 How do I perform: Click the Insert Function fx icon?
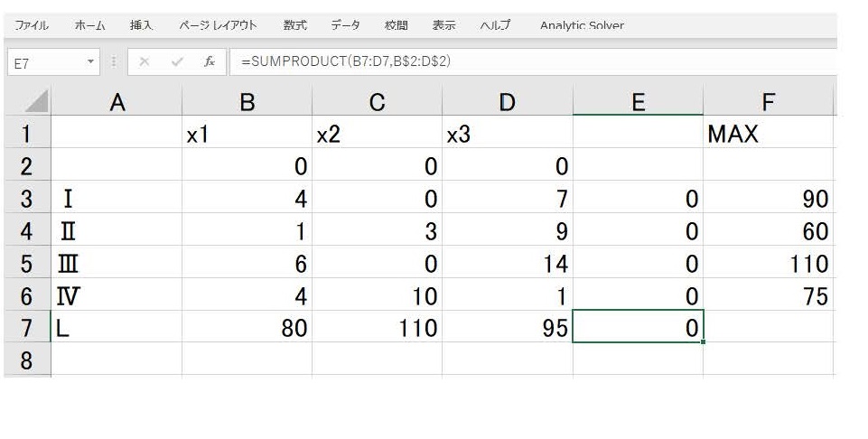pyautogui.click(x=209, y=62)
